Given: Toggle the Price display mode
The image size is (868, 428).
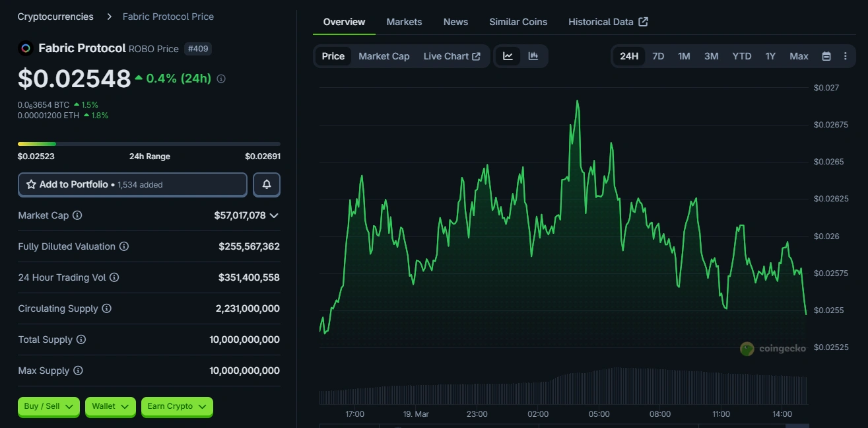Looking at the screenshot, I should pyautogui.click(x=333, y=56).
